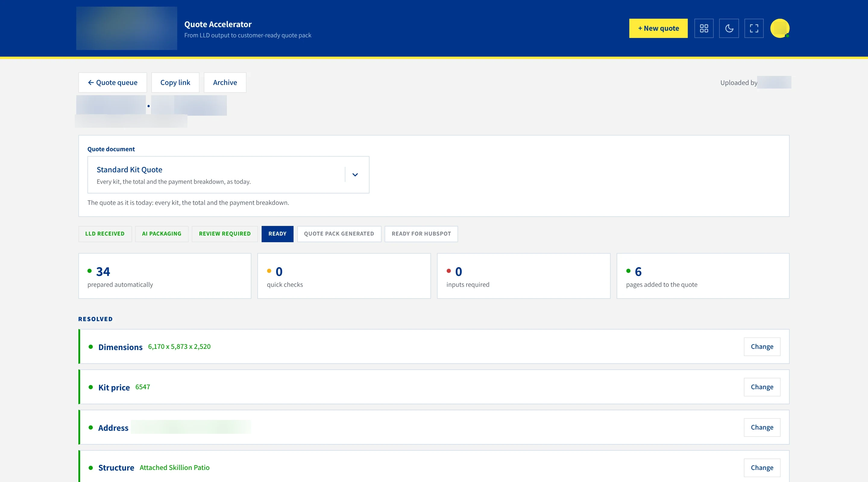
Task: Open the 0 inputs required card
Action: (524, 276)
